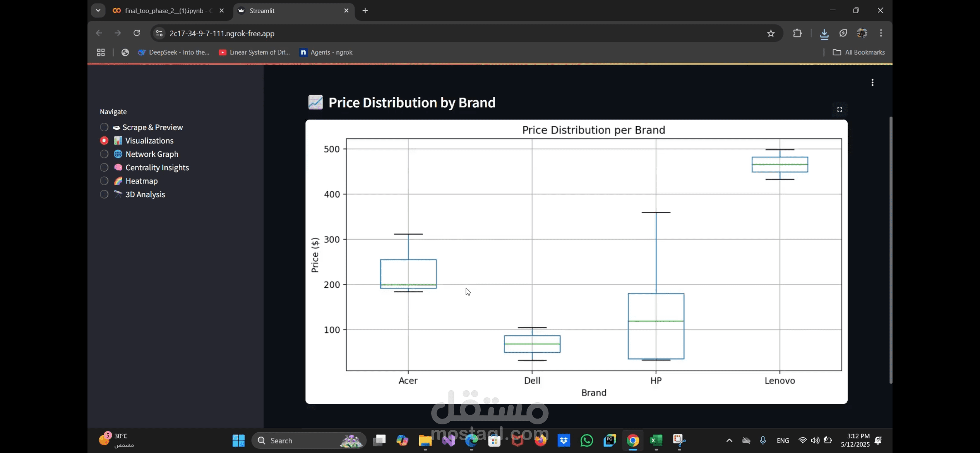
Task: Select the Scrape & Preview radio option
Action: 104,127
